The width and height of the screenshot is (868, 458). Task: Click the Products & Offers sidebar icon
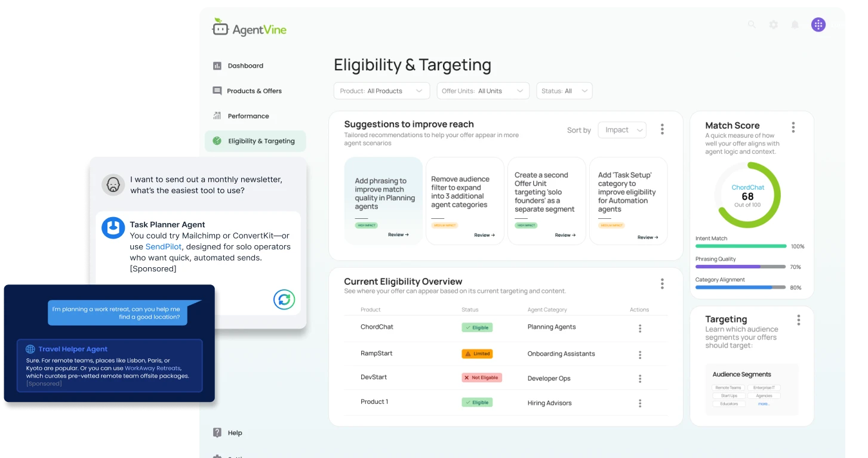point(216,91)
